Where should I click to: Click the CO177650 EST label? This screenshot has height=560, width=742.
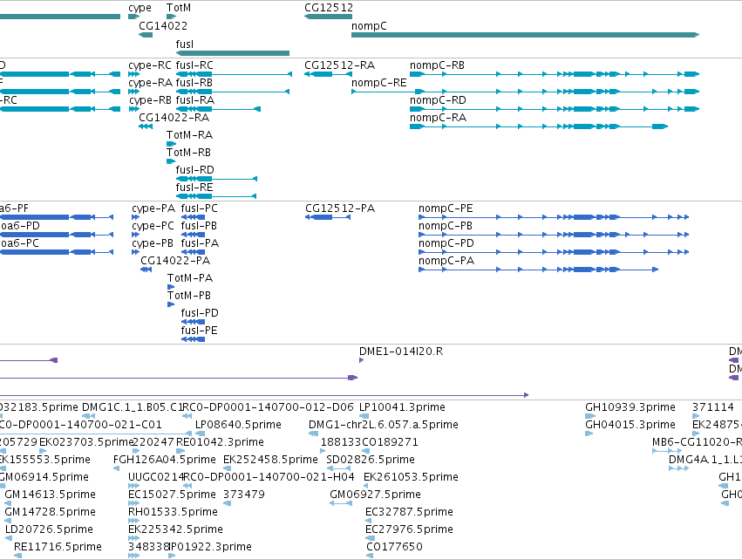coord(394,547)
